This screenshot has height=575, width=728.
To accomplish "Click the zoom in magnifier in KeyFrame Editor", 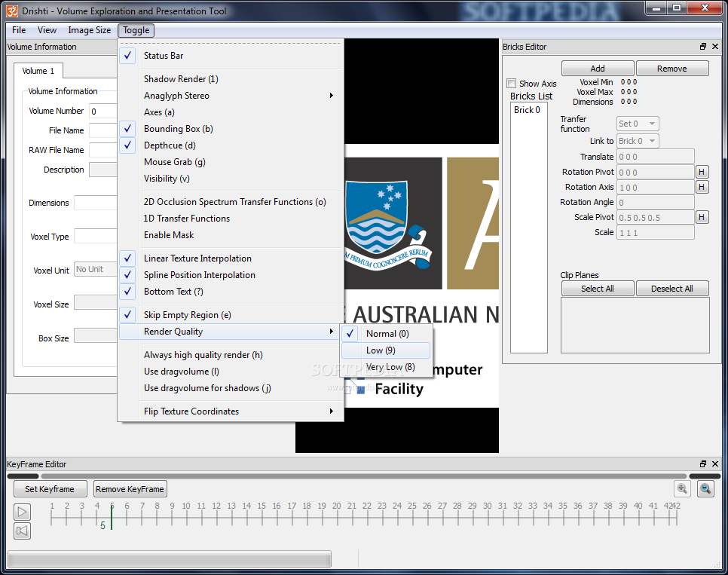I will click(682, 488).
